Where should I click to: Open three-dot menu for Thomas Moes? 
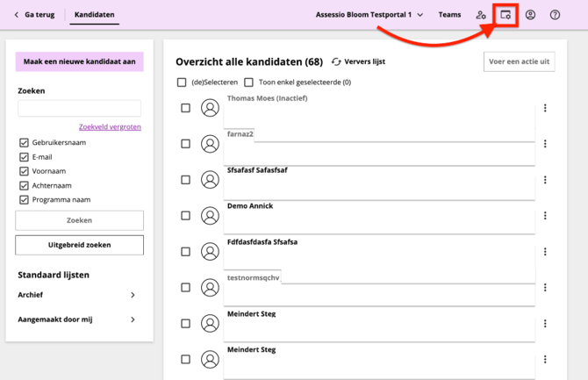[545, 108]
